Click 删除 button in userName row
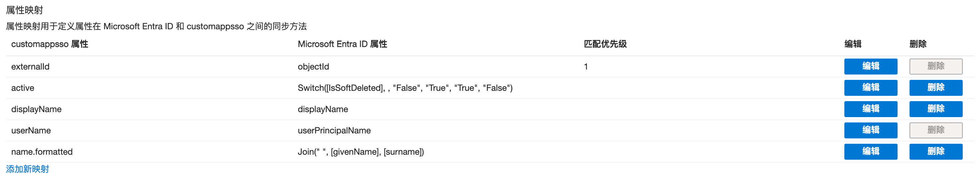The width and height of the screenshot is (980, 177). coord(935,130)
